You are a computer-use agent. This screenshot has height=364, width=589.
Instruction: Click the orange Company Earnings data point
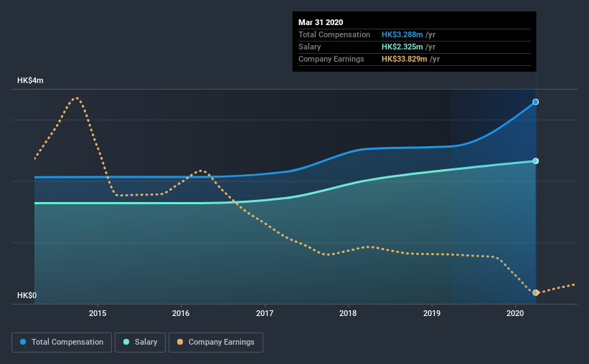[x=536, y=292]
